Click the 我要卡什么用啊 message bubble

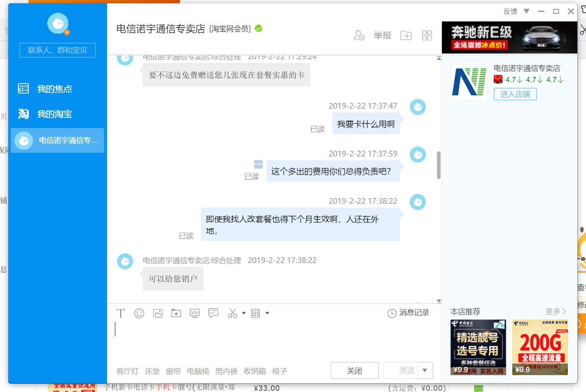click(366, 124)
